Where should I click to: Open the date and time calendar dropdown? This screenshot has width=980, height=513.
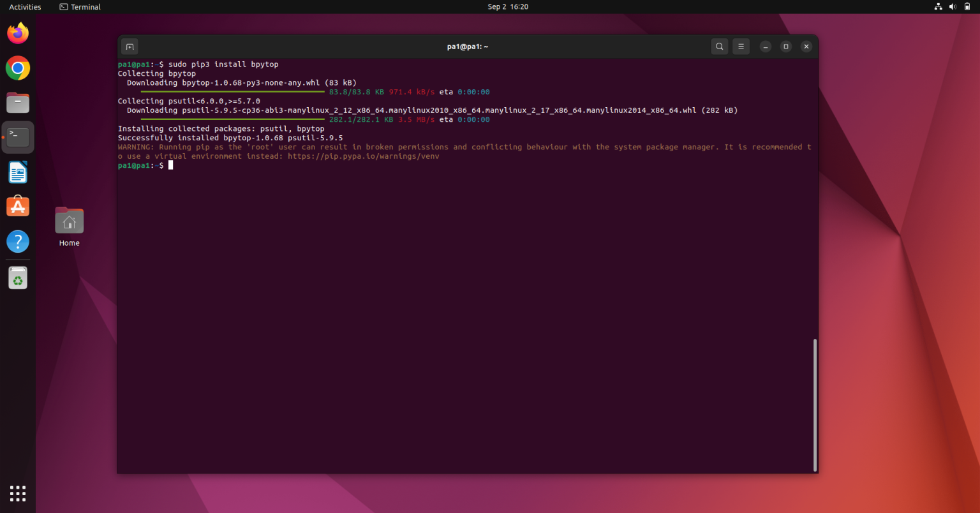tap(507, 6)
